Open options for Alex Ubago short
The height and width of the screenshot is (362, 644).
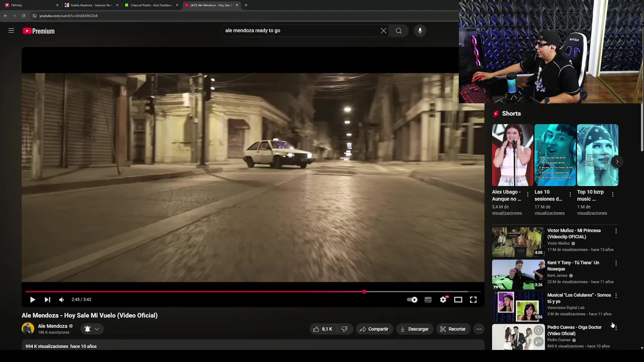tap(528, 195)
